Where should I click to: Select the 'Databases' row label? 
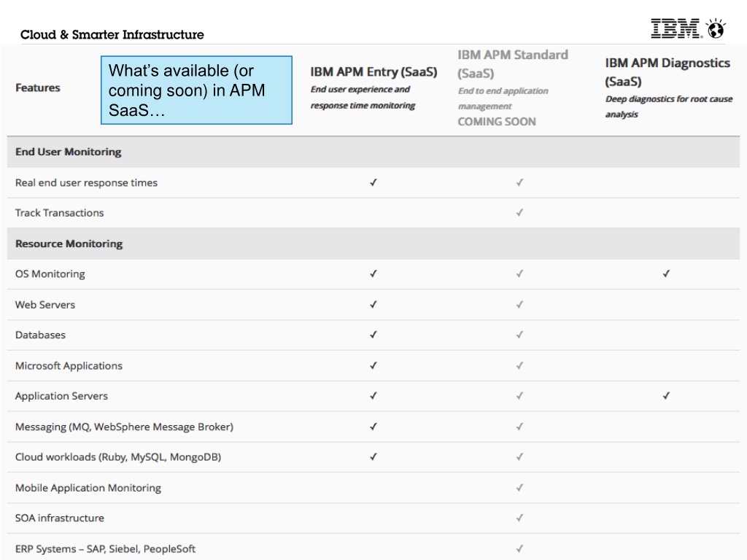(41, 335)
